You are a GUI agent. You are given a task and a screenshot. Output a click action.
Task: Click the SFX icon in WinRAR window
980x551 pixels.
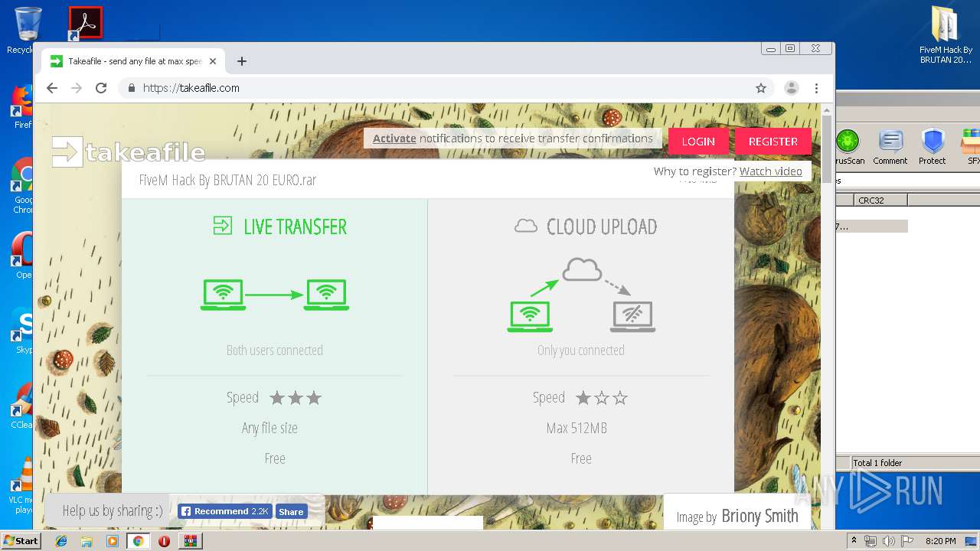(x=972, y=147)
